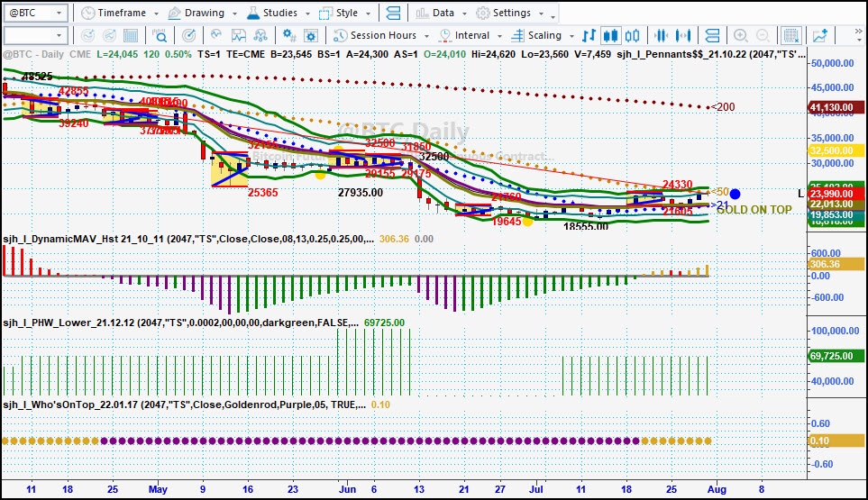Click the Aug date on time axis
The width and height of the screenshot is (868, 500).
[x=717, y=489]
